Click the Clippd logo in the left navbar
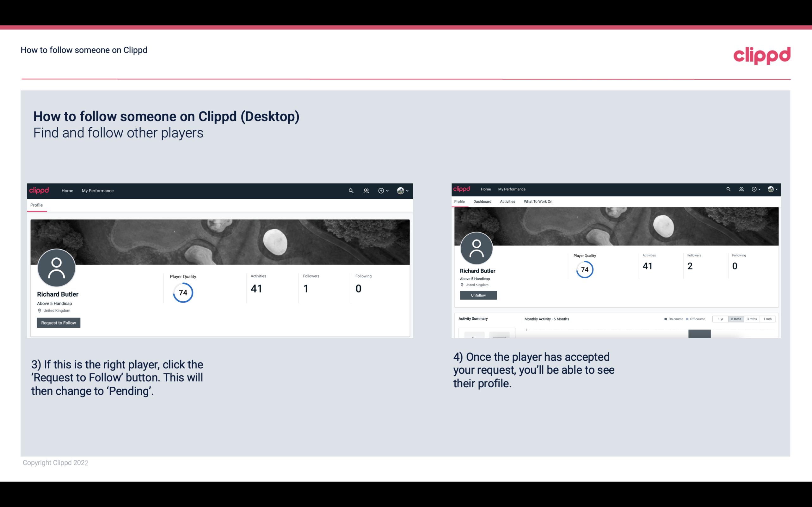The height and width of the screenshot is (507, 812). [39, 190]
